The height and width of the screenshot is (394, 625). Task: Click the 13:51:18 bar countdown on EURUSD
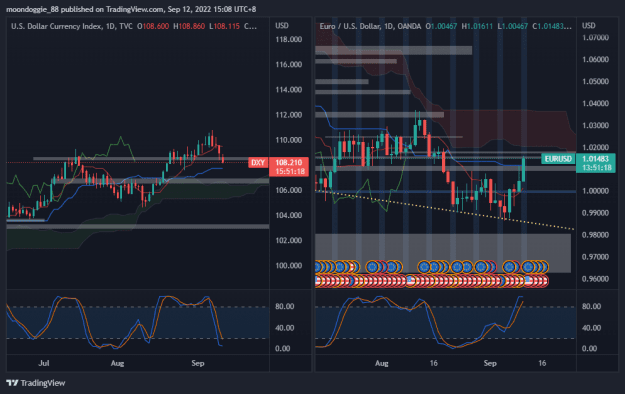597,167
